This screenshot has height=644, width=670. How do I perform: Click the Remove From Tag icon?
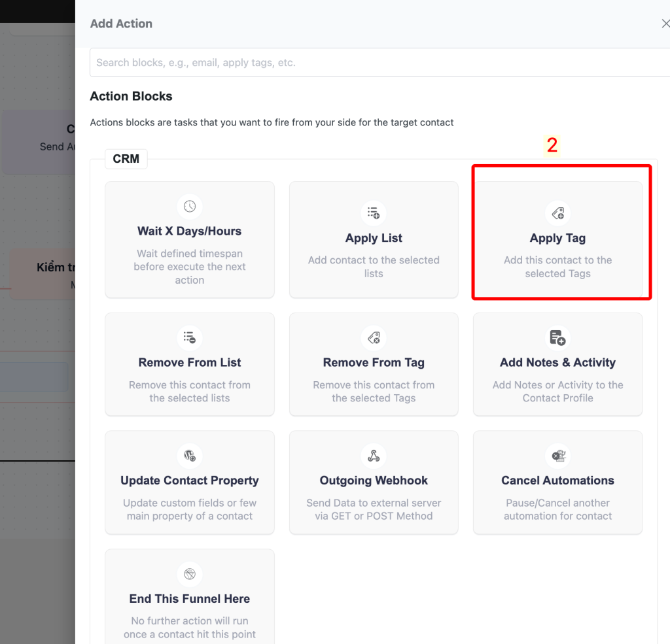(x=374, y=337)
